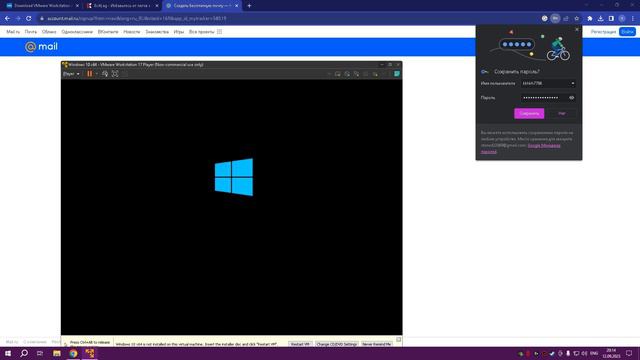Send Ctrl+Alt+Del to the virtual machine
Viewport: 640px width, 360px height.
tap(105, 74)
